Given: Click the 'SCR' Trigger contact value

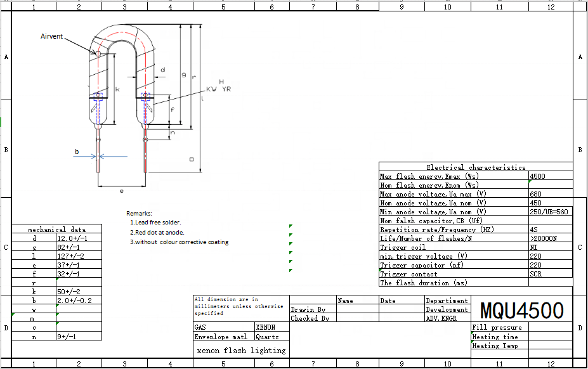Looking at the screenshot, I should [551, 274].
